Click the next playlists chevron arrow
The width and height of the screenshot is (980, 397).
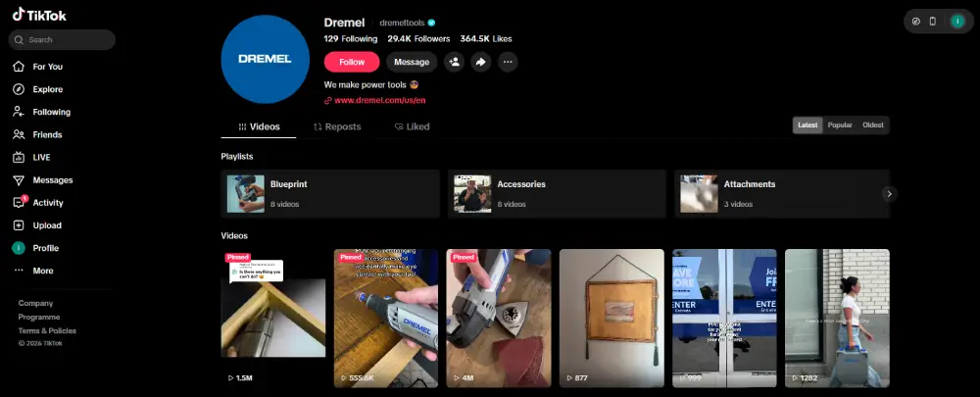pos(890,194)
